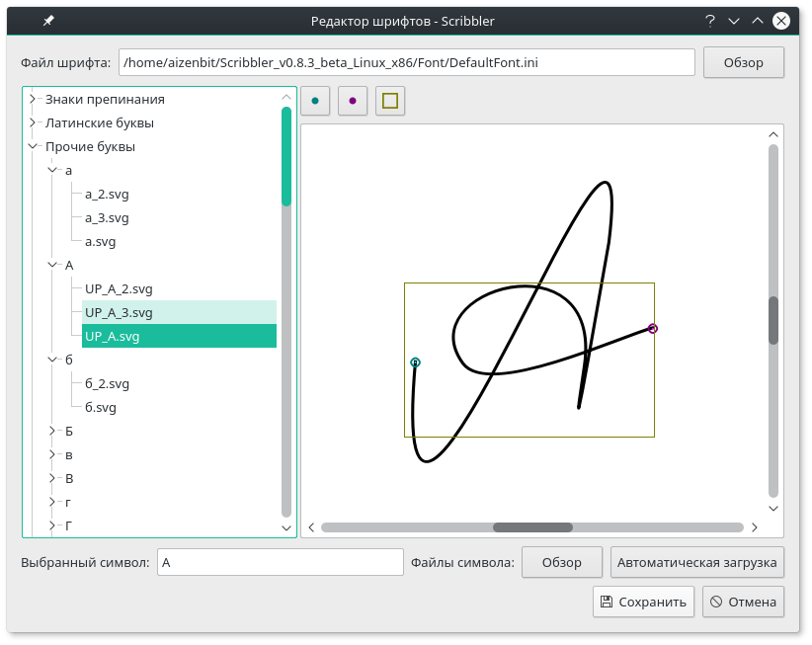Click the Обзор button next to font file path

743,62
